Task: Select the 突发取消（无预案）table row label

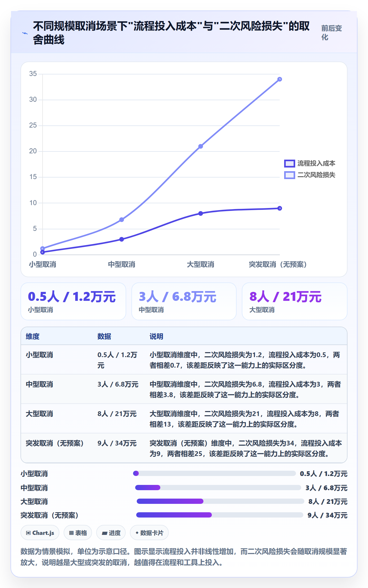Action: [x=55, y=443]
